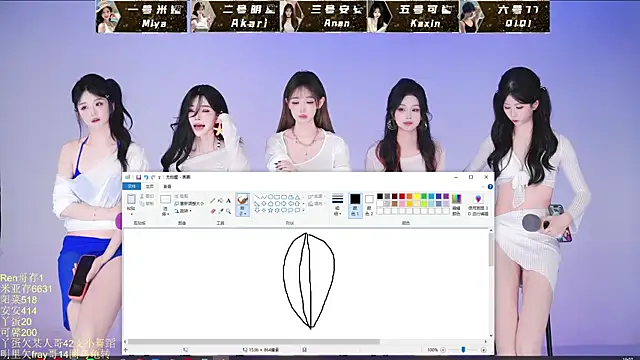Click the rectangular Select tool icon
This screenshot has height=360, width=640.
(x=165, y=199)
